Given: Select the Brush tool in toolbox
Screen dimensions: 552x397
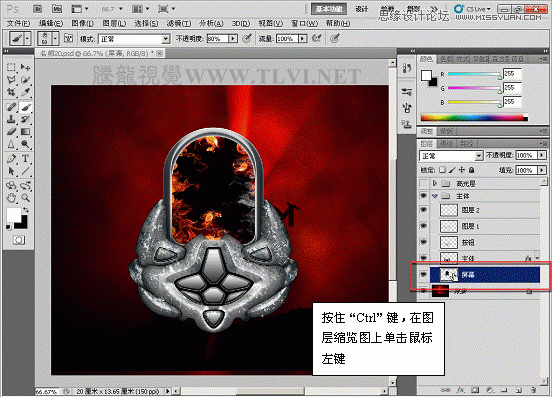Looking at the screenshot, I should pyautogui.click(x=25, y=106).
